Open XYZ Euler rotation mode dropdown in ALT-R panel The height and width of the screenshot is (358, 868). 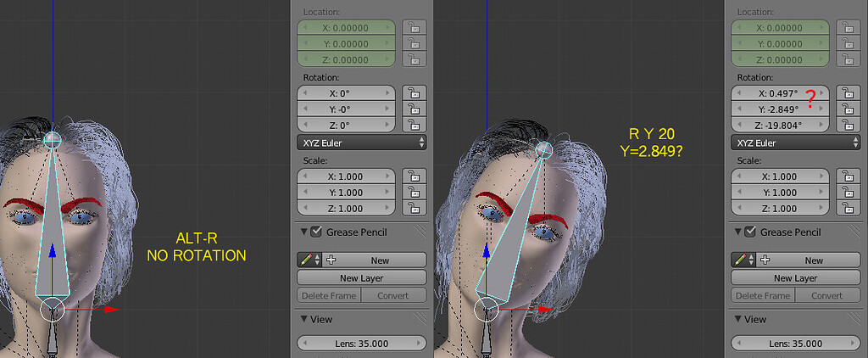[x=362, y=143]
